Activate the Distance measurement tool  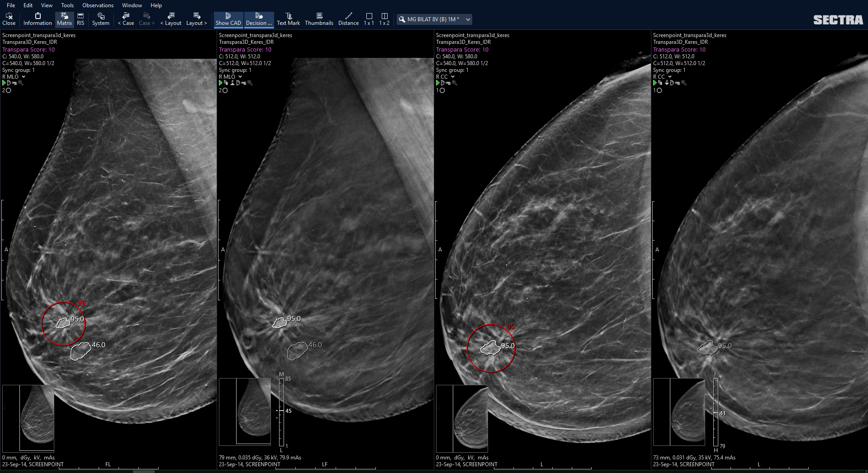click(x=348, y=19)
